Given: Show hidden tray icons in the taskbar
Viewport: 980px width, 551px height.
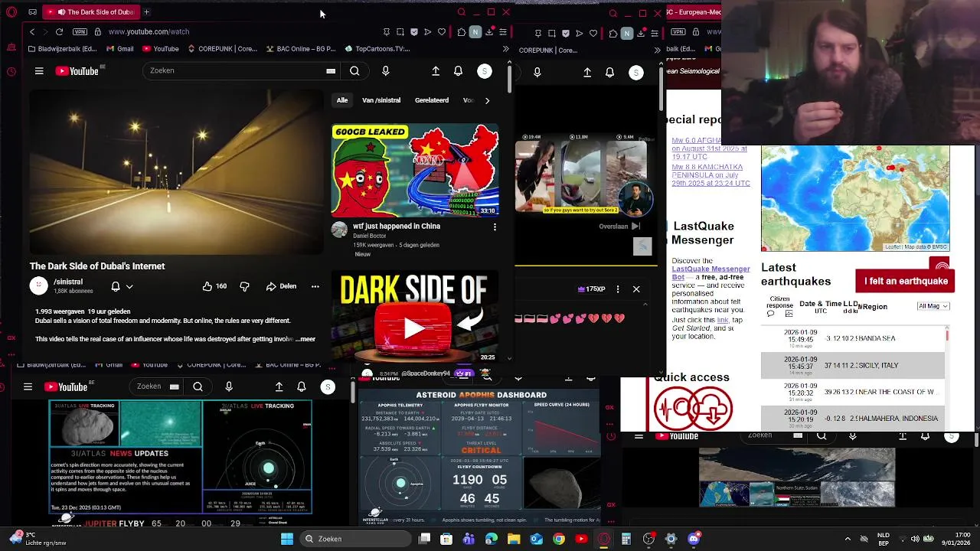Looking at the screenshot, I should point(848,539).
